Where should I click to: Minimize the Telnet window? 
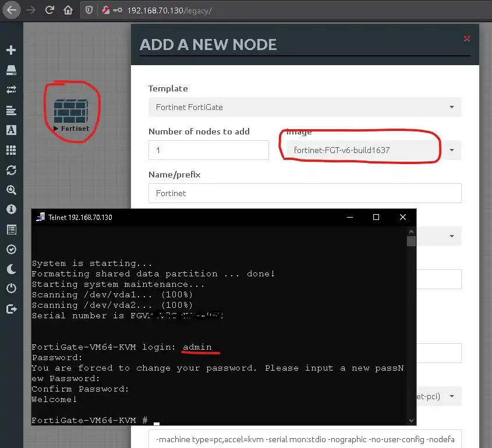point(350,217)
